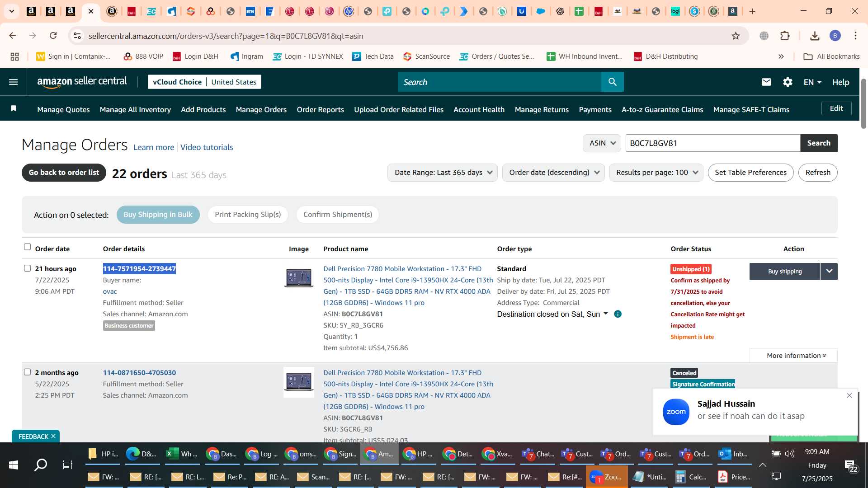
Task: Open Order date (descending) sort dropdown
Action: coord(553,173)
